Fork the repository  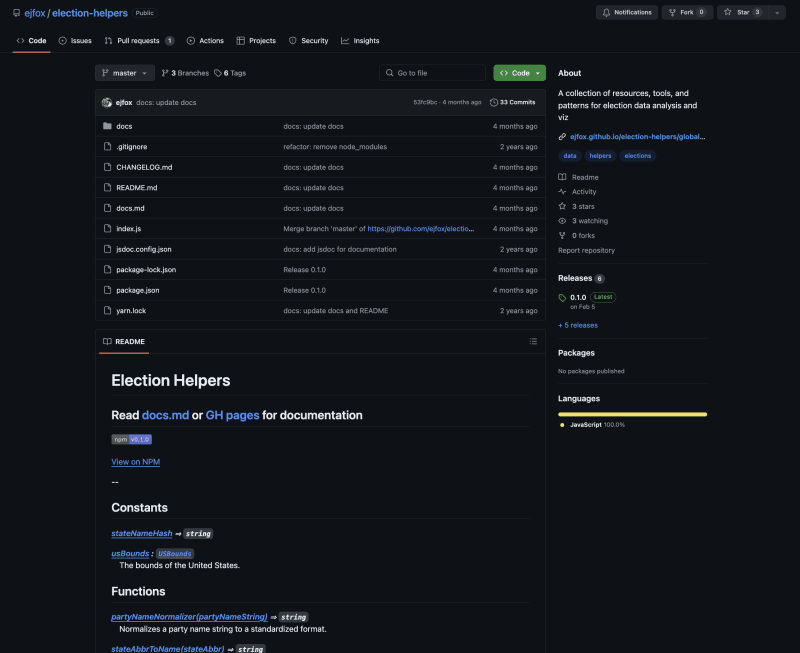pyautogui.click(x=687, y=12)
